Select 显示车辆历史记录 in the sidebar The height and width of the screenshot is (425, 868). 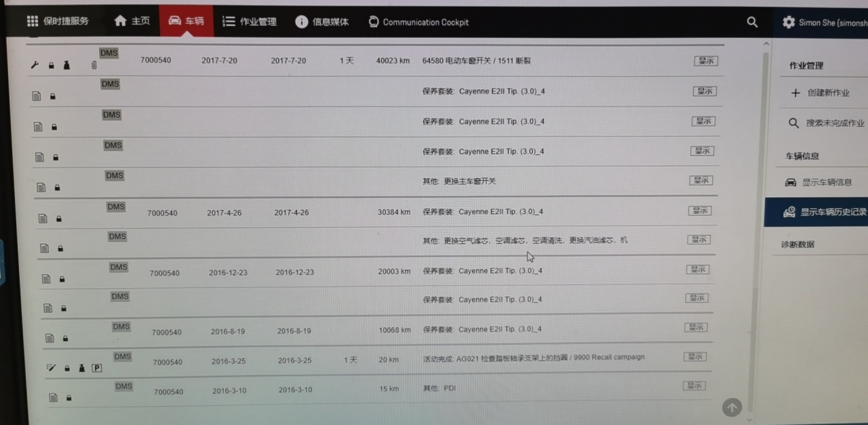pyautogui.click(x=816, y=212)
